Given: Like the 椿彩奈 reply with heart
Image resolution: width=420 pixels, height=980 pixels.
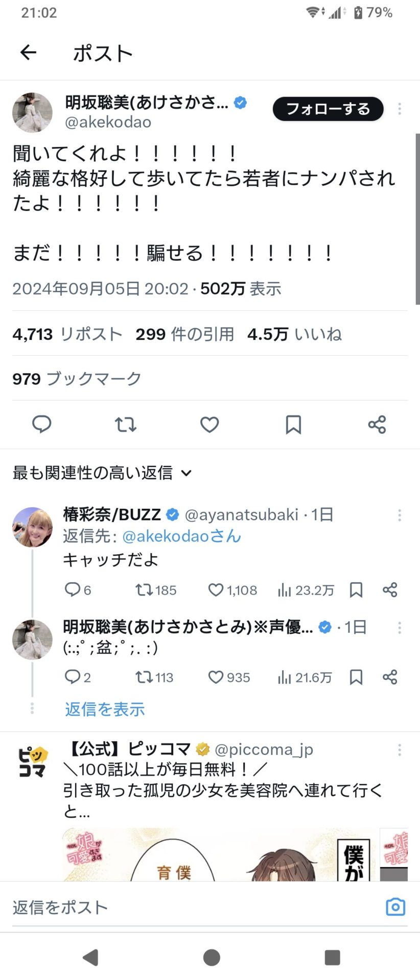Looking at the screenshot, I should [216, 590].
